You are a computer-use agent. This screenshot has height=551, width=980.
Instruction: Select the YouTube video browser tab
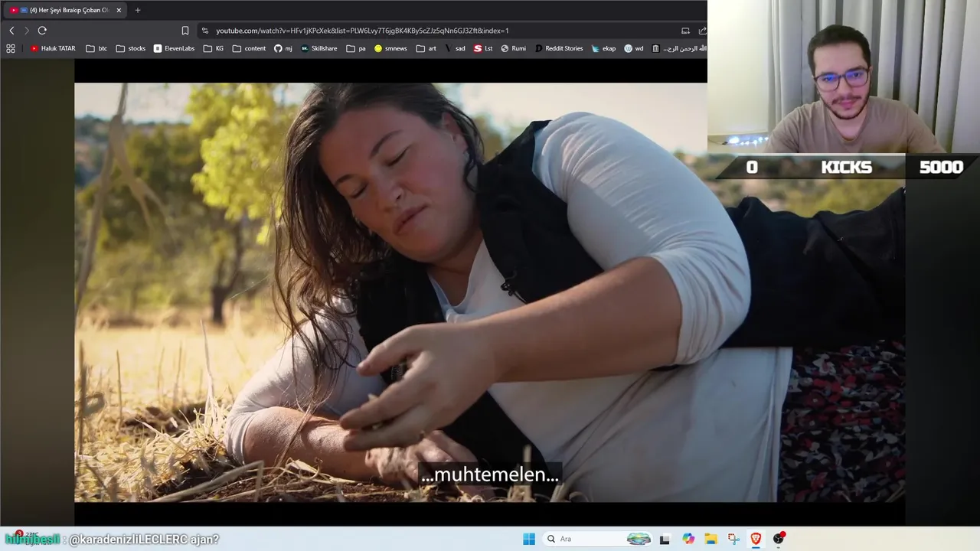[x=65, y=10]
